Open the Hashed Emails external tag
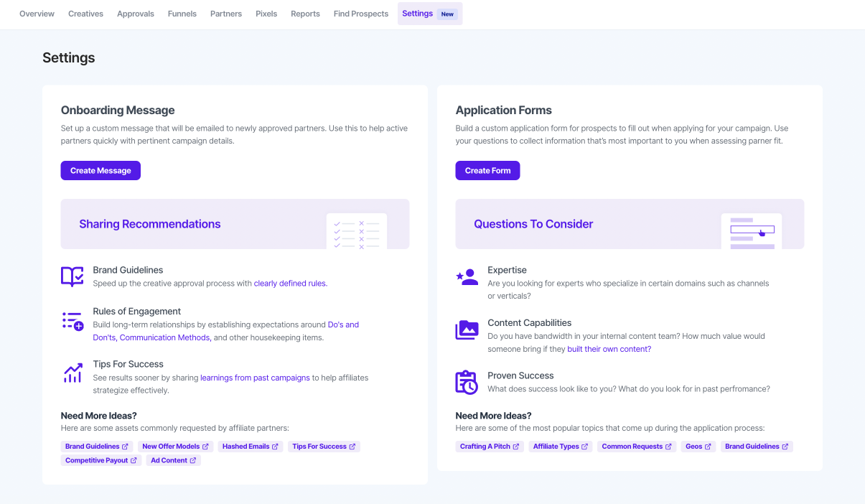Viewport: 865px width, 504px height. (250, 447)
